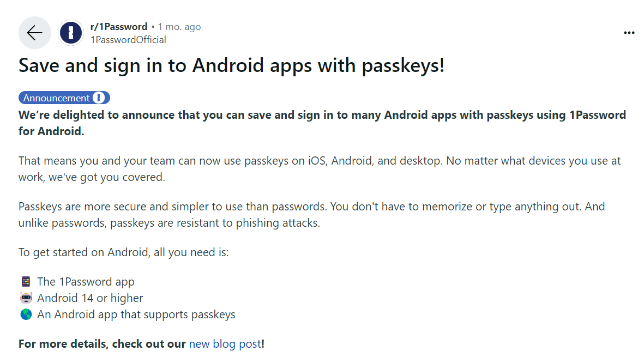Click the "To get started on Android" line
Image resolution: width=644 pixels, height=357 pixels.
pyautogui.click(x=124, y=253)
